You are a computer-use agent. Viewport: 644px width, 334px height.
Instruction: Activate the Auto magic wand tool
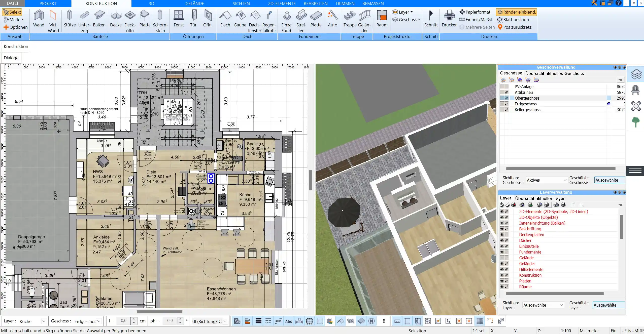[332, 19]
